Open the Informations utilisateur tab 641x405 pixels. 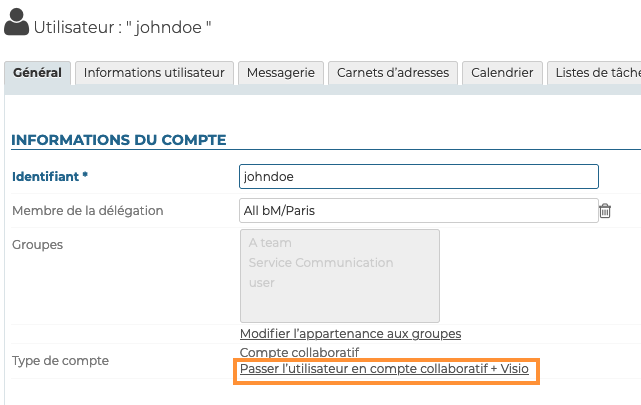tap(154, 73)
